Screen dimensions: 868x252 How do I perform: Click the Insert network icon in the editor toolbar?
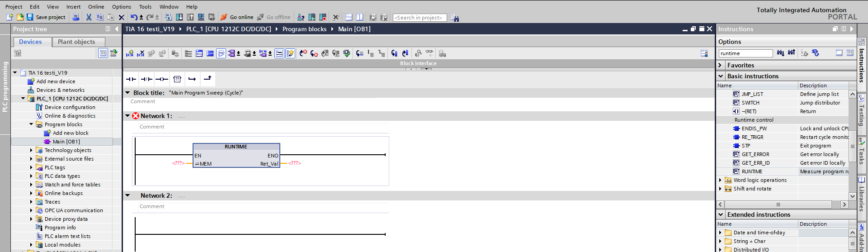tap(130, 53)
